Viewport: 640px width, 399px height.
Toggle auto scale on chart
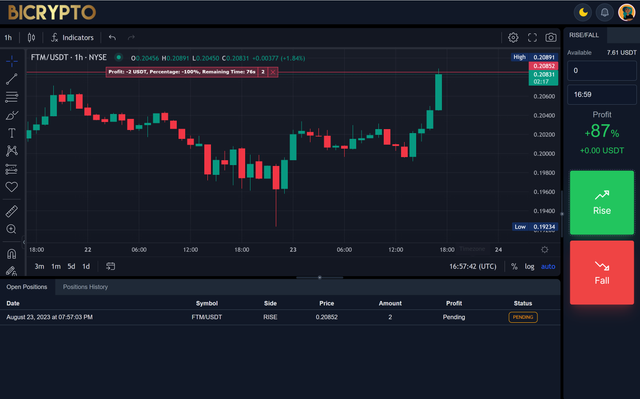(548, 266)
